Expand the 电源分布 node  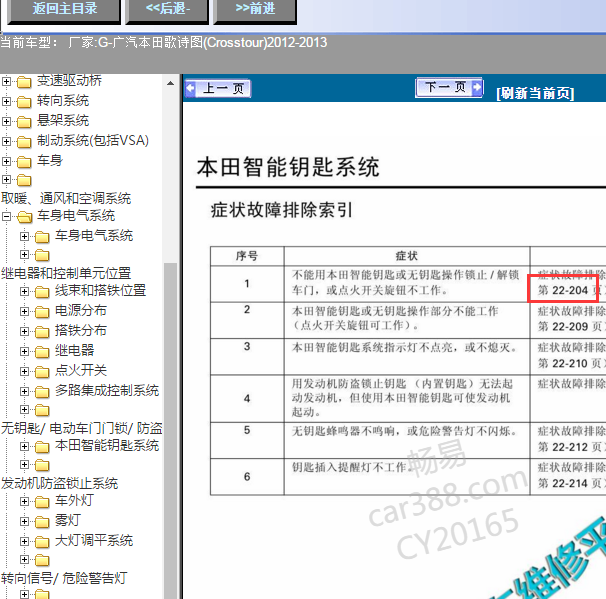pyautogui.click(x=24, y=311)
